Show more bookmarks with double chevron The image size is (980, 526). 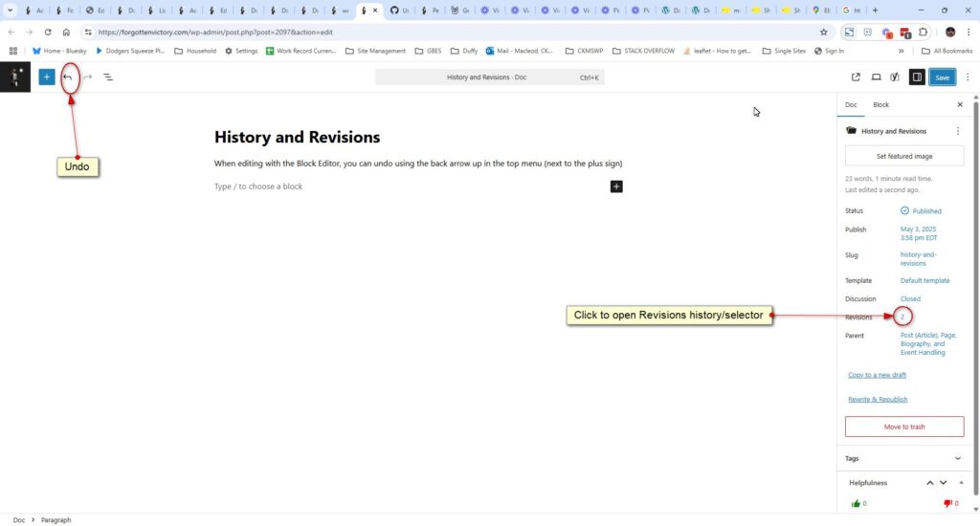point(901,51)
